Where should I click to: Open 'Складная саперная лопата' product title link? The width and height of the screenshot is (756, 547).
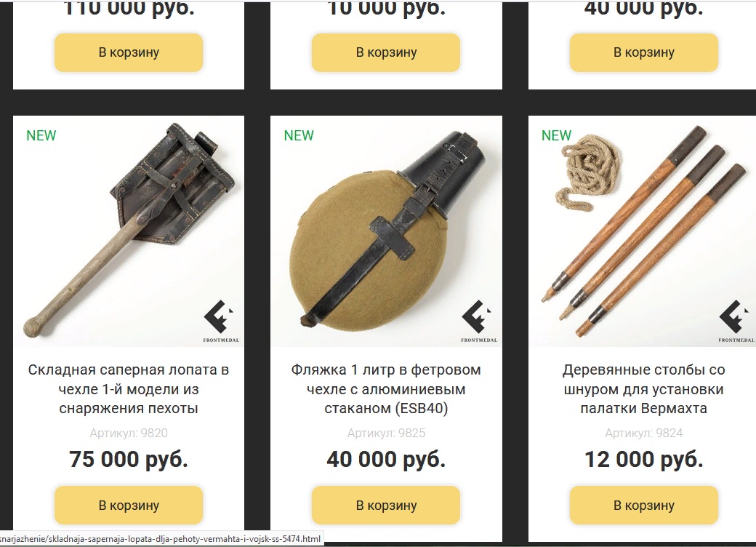pyautogui.click(x=129, y=389)
